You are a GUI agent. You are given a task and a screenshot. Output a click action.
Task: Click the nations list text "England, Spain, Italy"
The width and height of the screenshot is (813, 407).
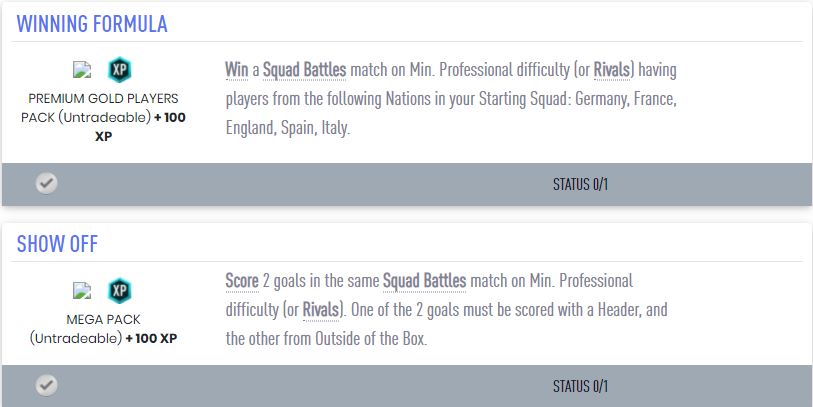288,128
